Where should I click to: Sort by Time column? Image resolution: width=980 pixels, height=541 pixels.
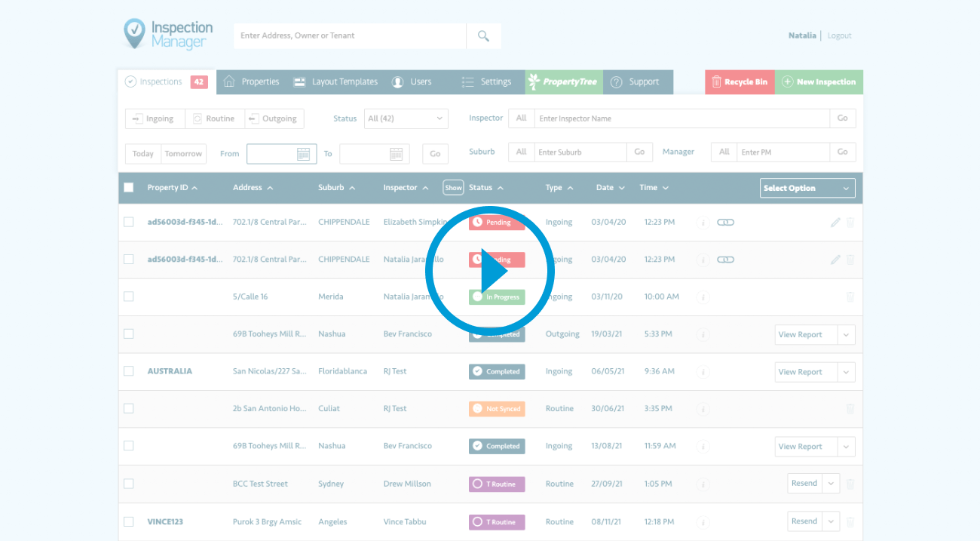[654, 188]
